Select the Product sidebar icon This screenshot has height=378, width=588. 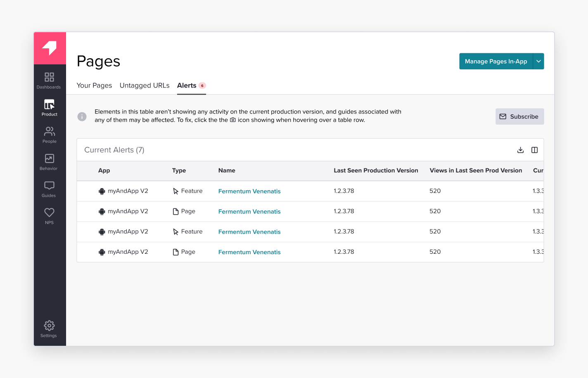click(49, 108)
